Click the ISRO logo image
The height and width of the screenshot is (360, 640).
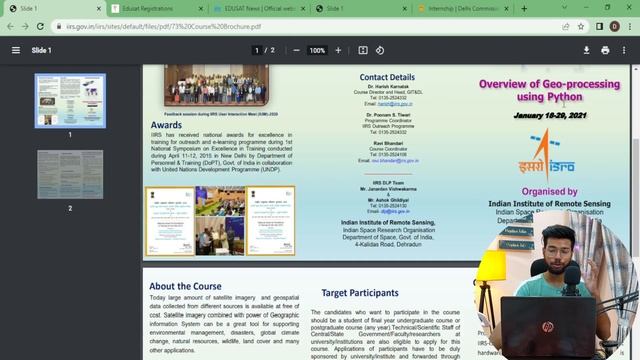(547, 155)
